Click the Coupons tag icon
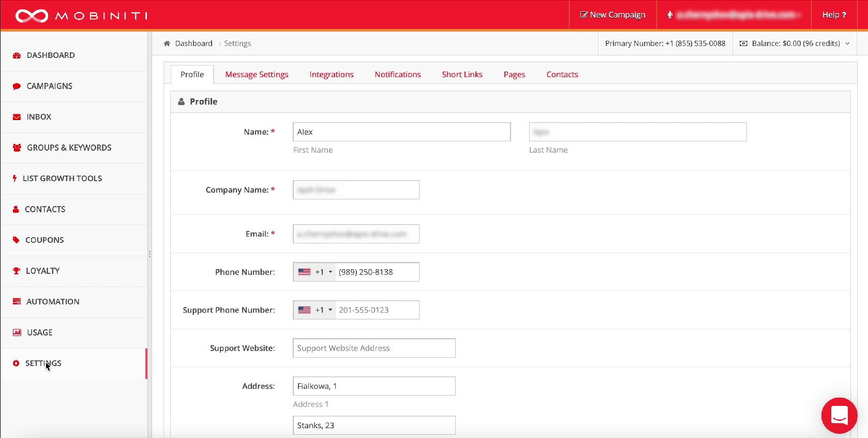This screenshot has height=438, width=868. (x=16, y=240)
